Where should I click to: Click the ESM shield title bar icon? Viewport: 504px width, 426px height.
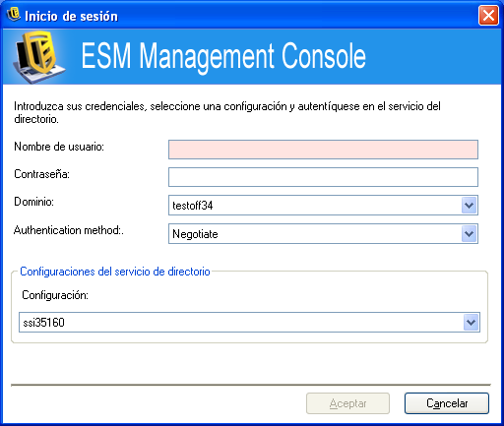point(14,15)
